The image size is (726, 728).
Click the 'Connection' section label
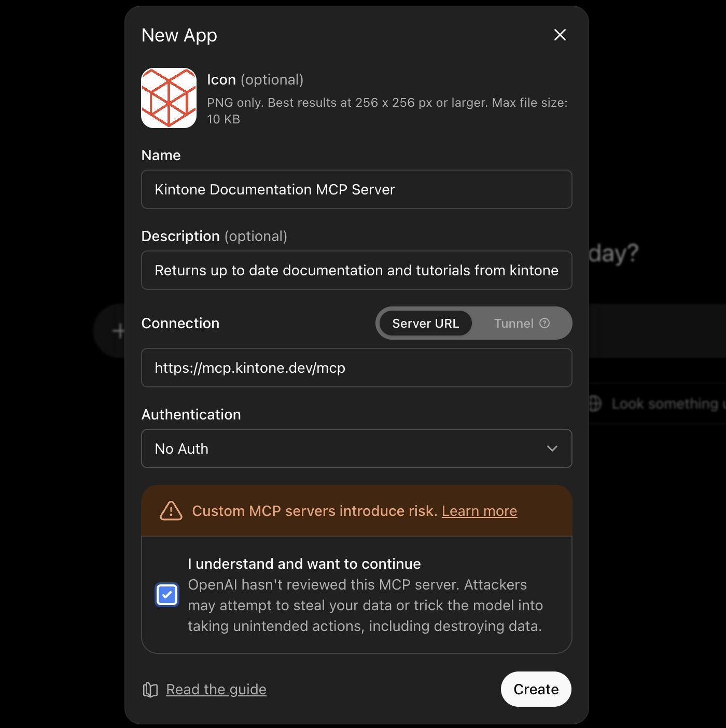180,323
